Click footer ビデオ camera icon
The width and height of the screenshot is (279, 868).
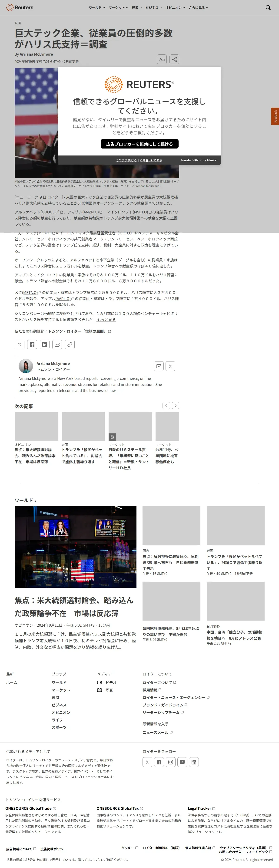100,682
